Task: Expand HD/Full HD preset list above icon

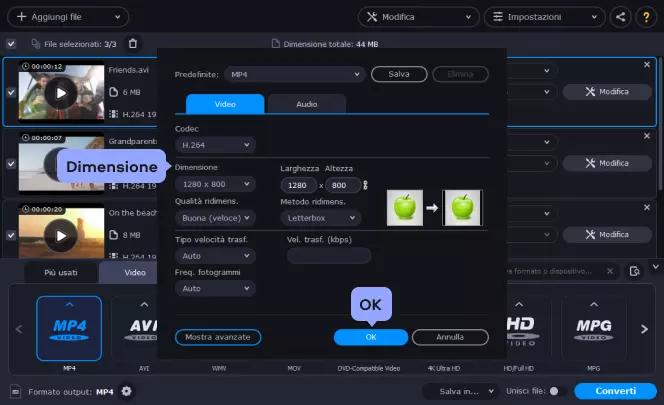Action: [x=519, y=304]
